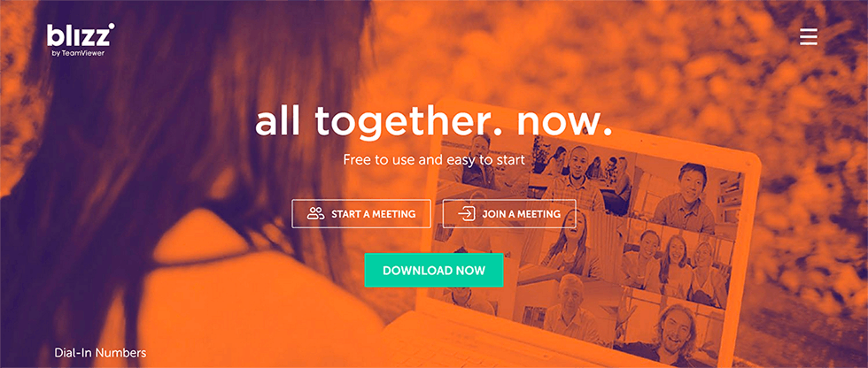This screenshot has width=868, height=368.
Task: Click the video tile showing three women
Action: pyautogui.click(x=677, y=264)
